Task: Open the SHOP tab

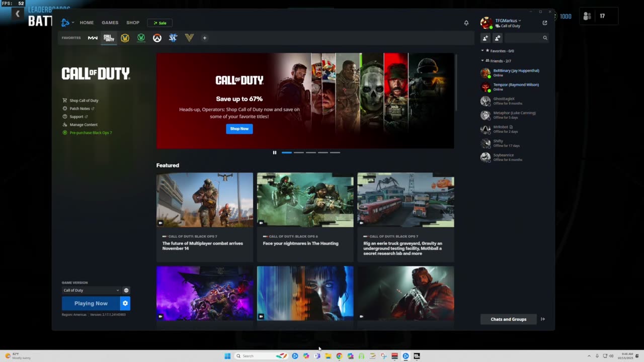Action: pos(133,23)
